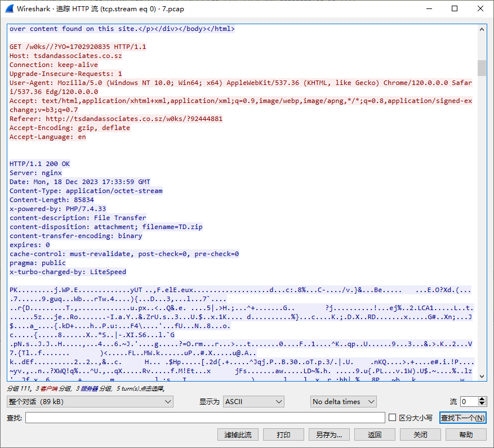This screenshot has width=494, height=448.
Task: Click the Wireshark shark fin title icon
Action: [x=8, y=9]
